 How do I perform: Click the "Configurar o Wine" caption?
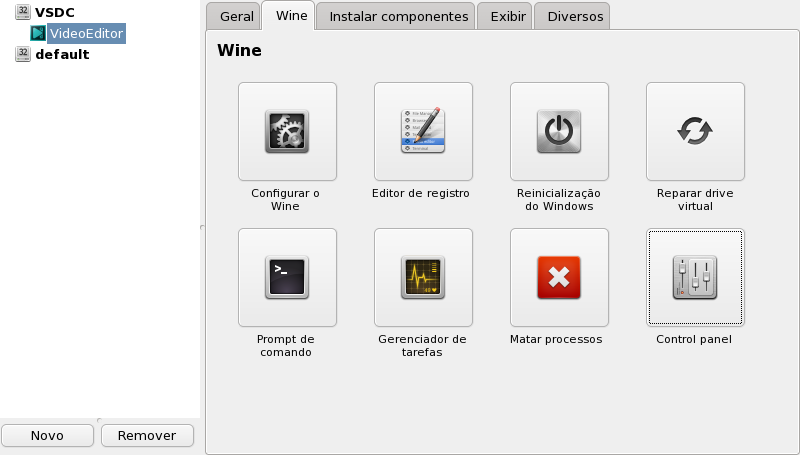pyautogui.click(x=285, y=199)
